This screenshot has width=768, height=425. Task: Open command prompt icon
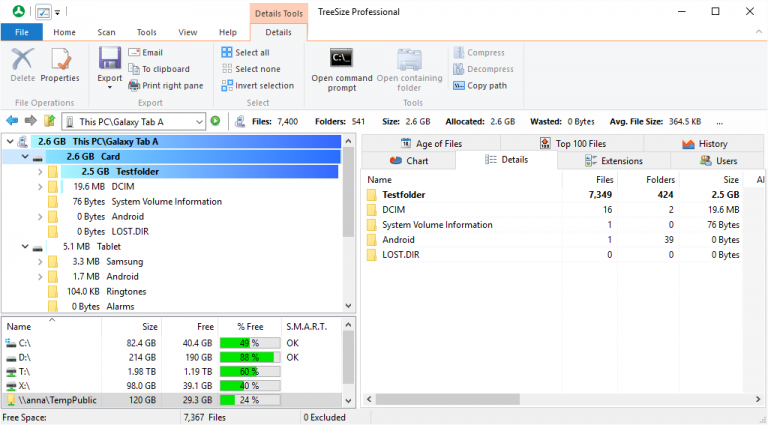[x=341, y=58]
